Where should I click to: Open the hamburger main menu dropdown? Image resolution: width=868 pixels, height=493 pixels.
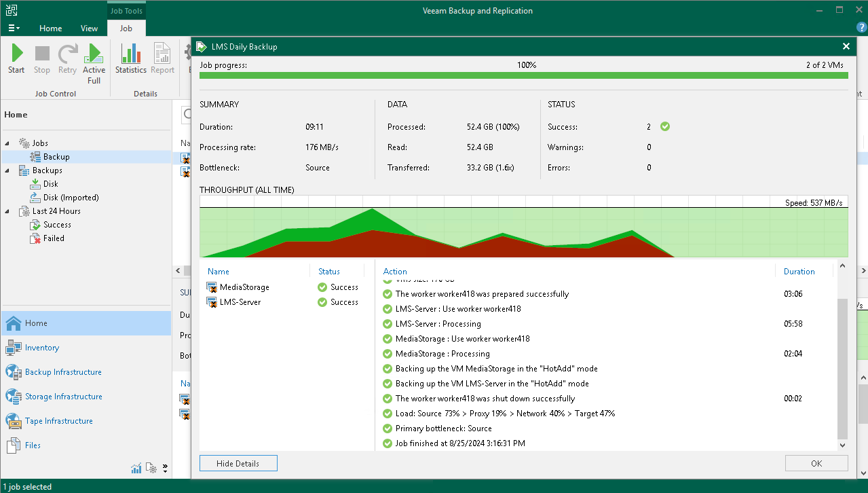[x=14, y=29]
